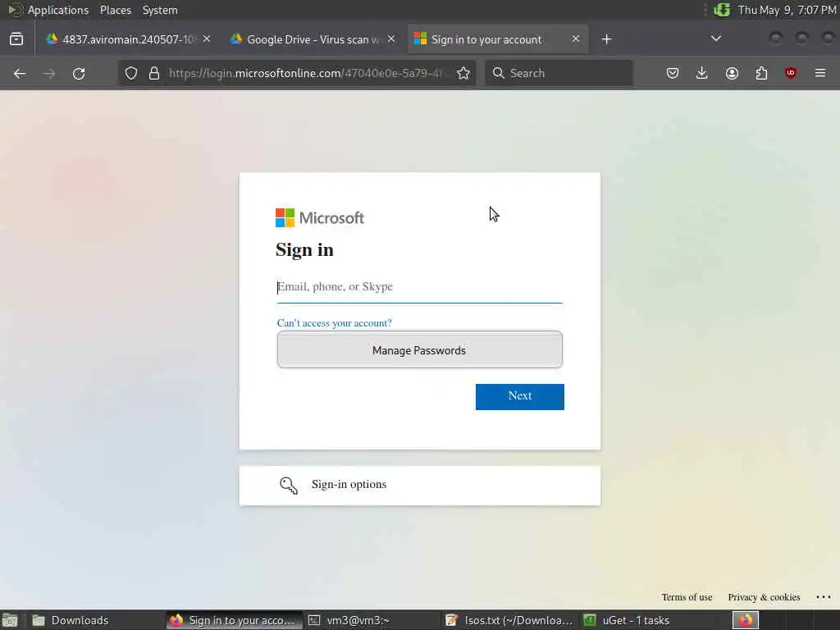Click the Forward navigation arrow
840x630 pixels.
tap(49, 73)
